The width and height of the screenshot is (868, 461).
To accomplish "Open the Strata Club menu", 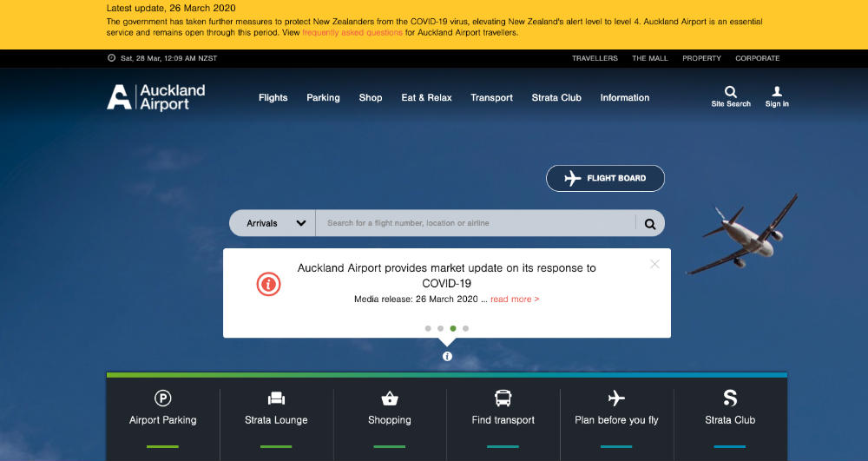I will [x=556, y=97].
